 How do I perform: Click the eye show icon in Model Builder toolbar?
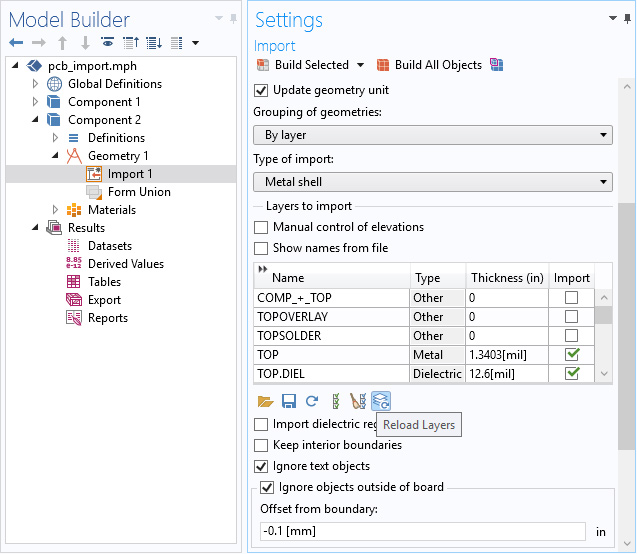(107, 43)
